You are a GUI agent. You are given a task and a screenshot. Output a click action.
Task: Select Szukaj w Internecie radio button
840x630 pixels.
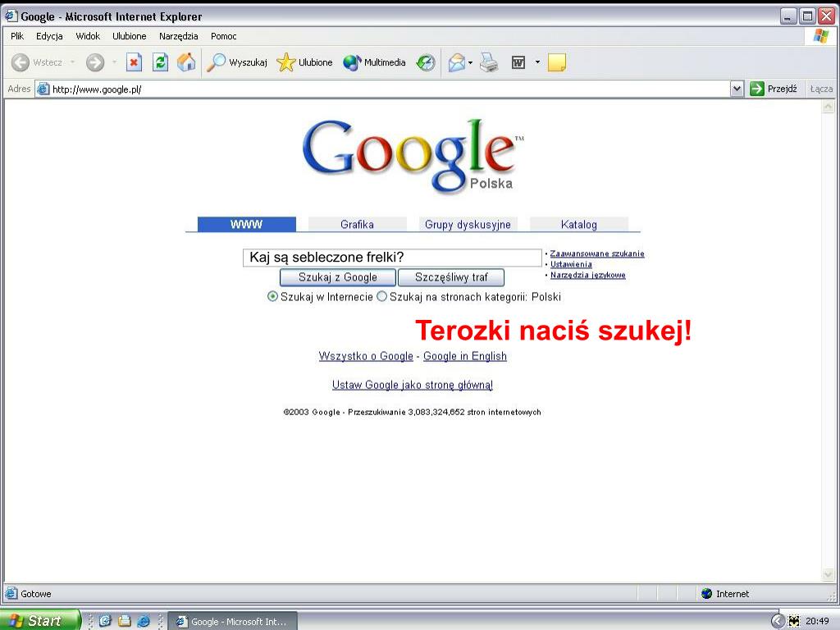click(272, 296)
